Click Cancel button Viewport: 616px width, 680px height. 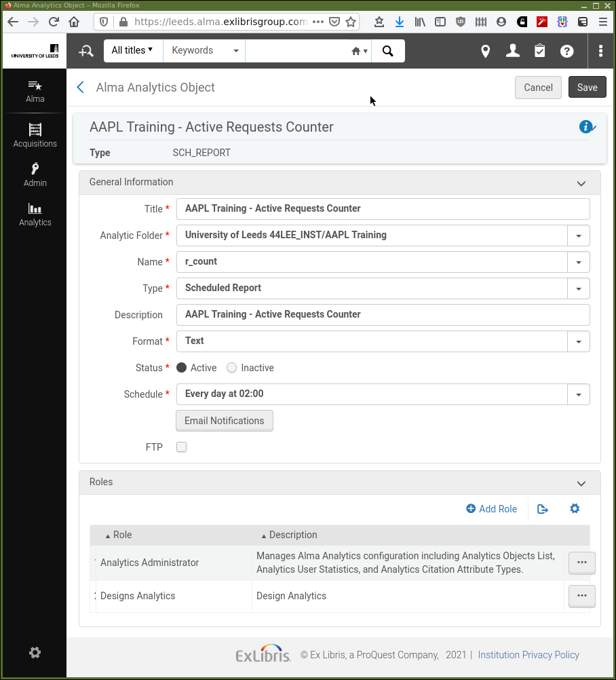coord(538,87)
